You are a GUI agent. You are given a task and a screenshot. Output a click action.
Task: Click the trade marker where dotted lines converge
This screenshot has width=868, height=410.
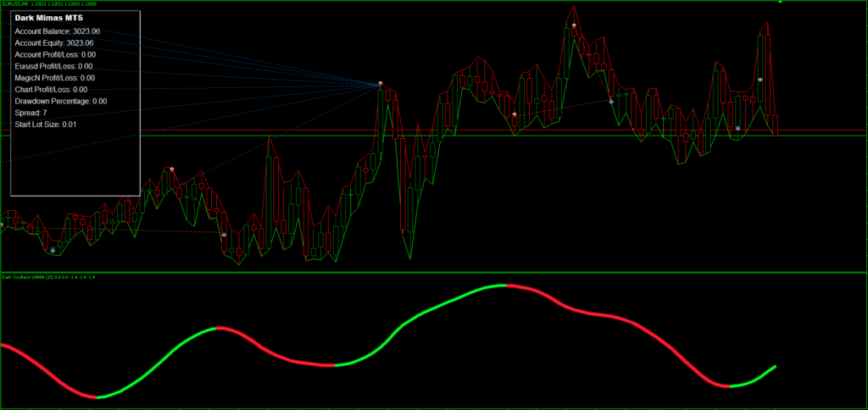pyautogui.click(x=381, y=83)
